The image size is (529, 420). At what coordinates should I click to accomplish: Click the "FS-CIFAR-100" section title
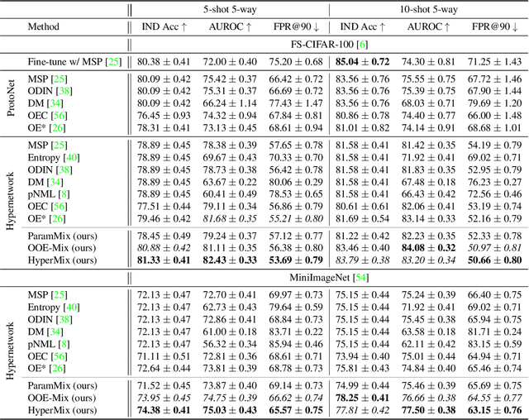(322, 45)
